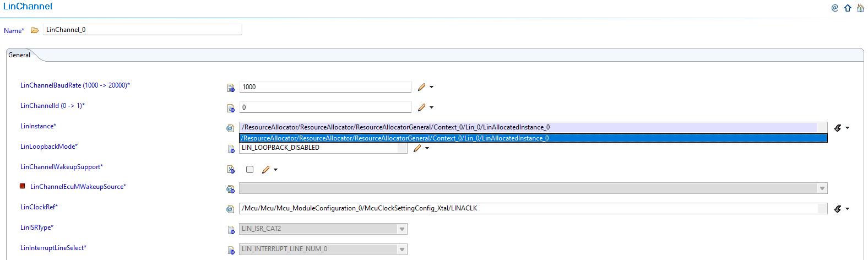
Task: Click the reference tool icon for LinClockRef
Action: (838, 209)
